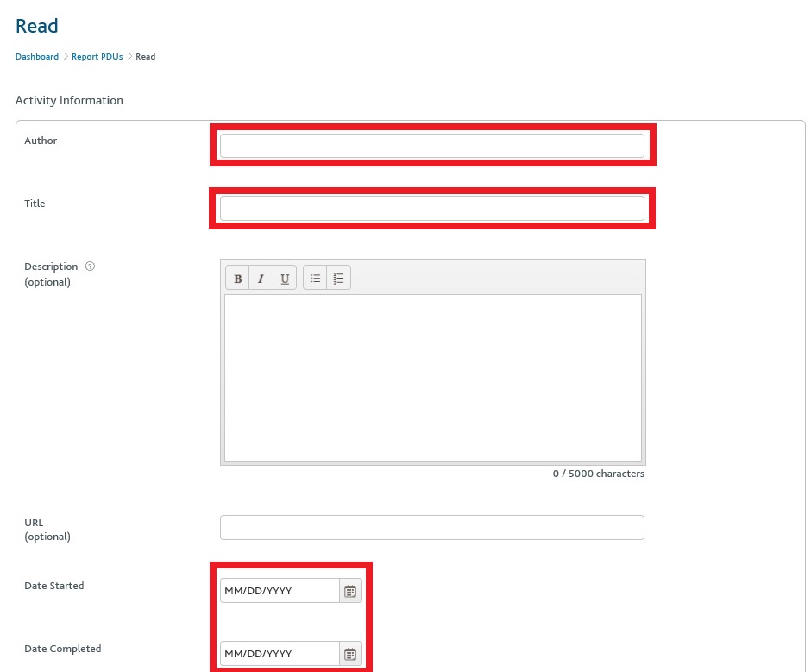Click the Date Started date field
Image resolution: width=811 pixels, height=672 pixels.
click(x=280, y=591)
